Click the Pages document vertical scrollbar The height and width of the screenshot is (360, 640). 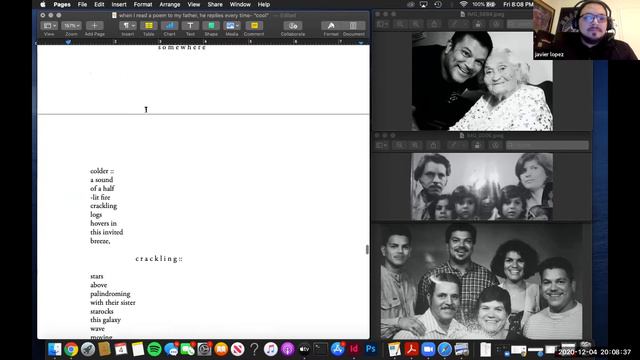pyautogui.click(x=367, y=249)
